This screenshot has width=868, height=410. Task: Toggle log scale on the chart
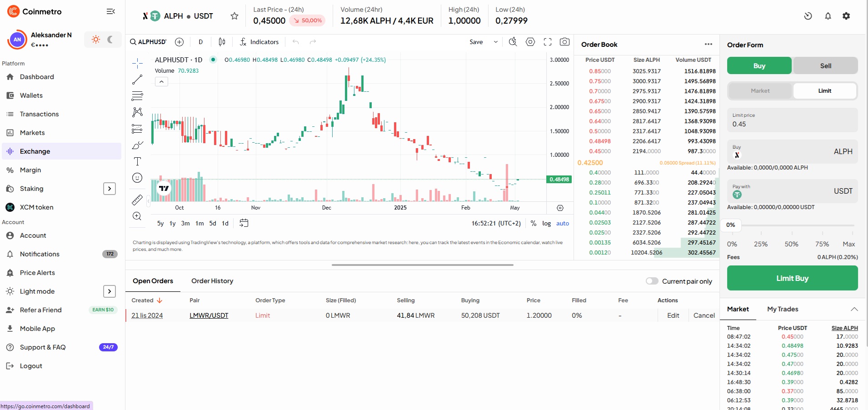click(547, 224)
